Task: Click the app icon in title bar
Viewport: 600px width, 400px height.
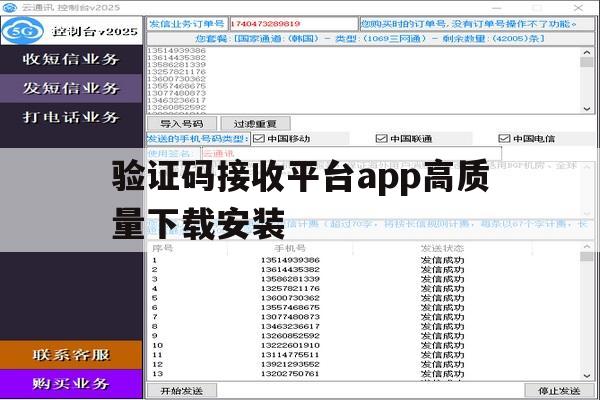Action: [10, 7]
